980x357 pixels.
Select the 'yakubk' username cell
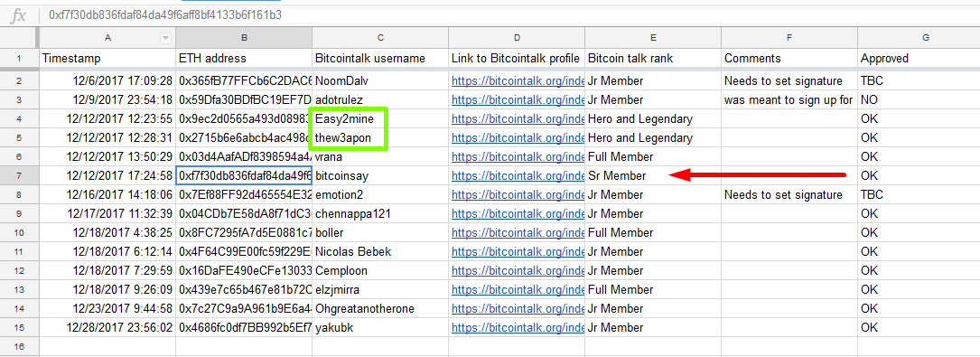point(380,327)
